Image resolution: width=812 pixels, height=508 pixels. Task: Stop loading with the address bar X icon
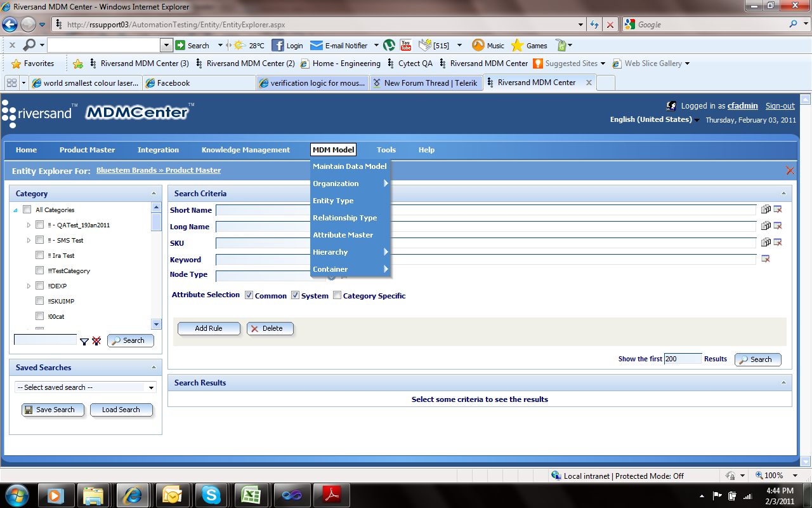tap(610, 25)
